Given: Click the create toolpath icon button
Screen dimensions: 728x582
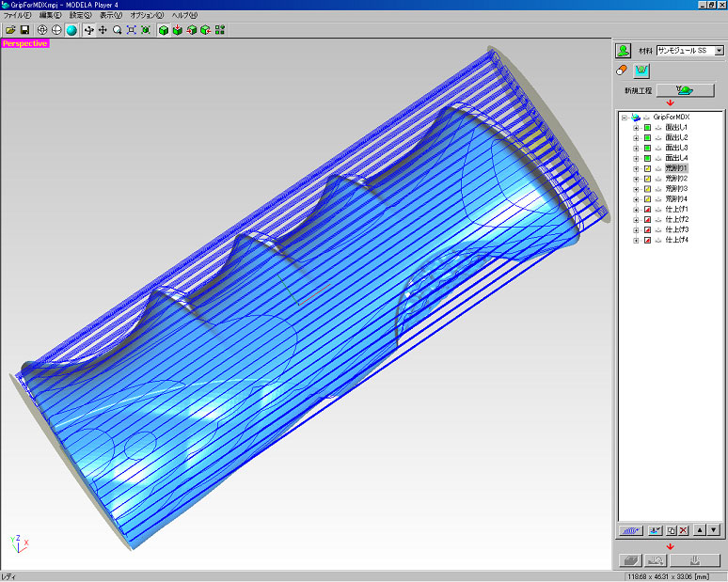Looking at the screenshot, I should 630,530.
